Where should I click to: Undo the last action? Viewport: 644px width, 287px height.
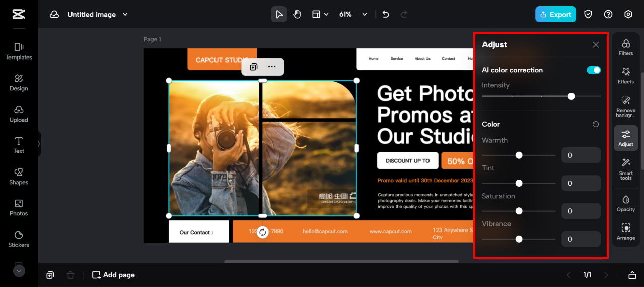tap(386, 14)
